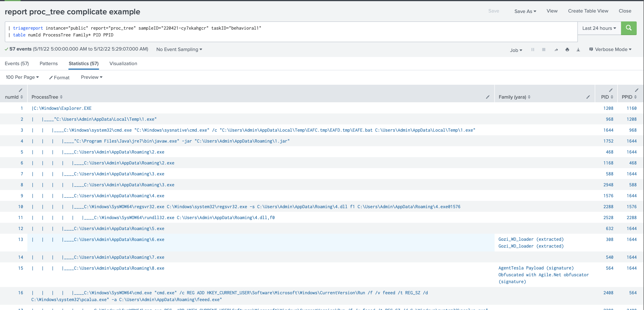The height and width of the screenshot is (310, 644).
Task: Open Last 24 hours time picker
Action: coord(599,28)
